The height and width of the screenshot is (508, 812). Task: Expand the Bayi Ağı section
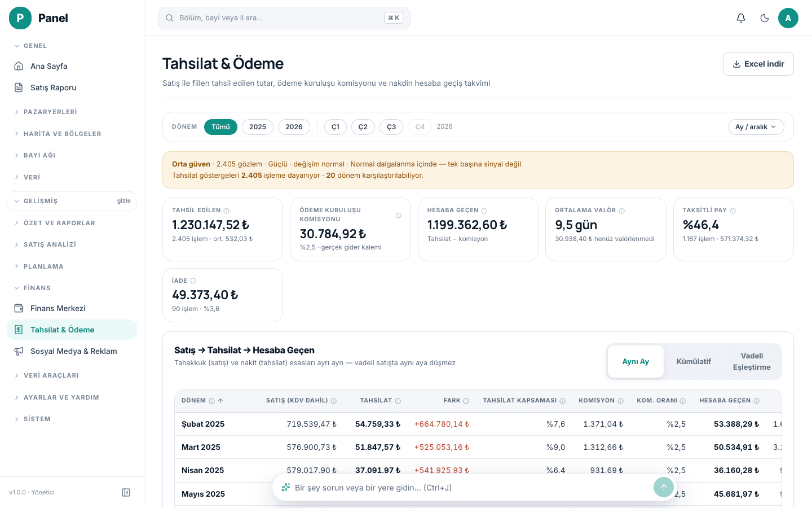pyautogui.click(x=72, y=155)
